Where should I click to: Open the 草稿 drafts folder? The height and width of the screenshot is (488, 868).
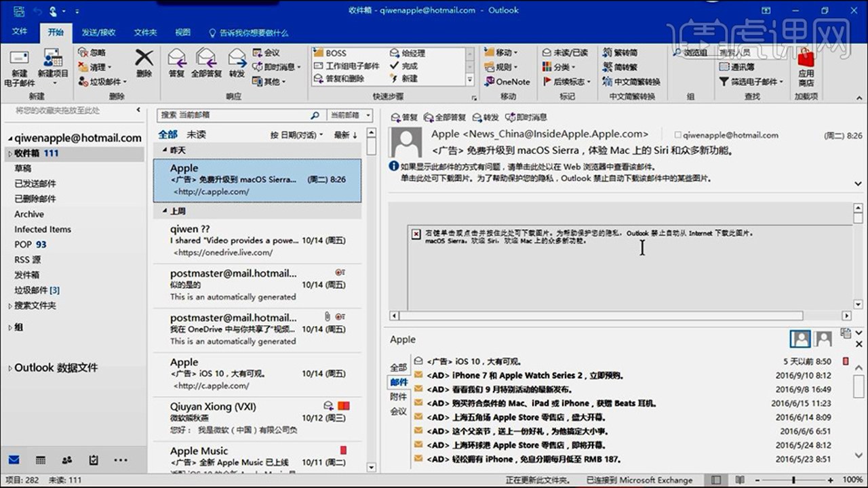coord(23,169)
